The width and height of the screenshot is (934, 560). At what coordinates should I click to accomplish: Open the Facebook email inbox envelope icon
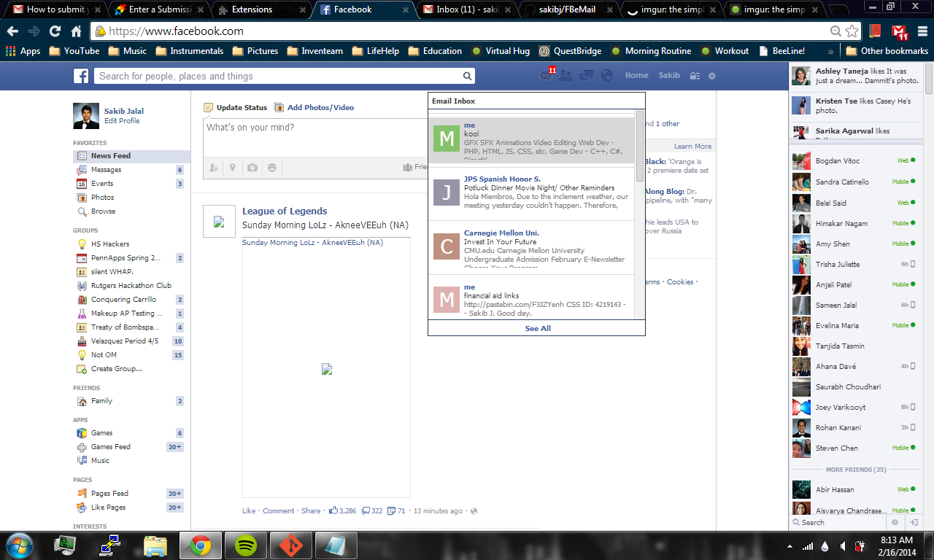coord(546,76)
